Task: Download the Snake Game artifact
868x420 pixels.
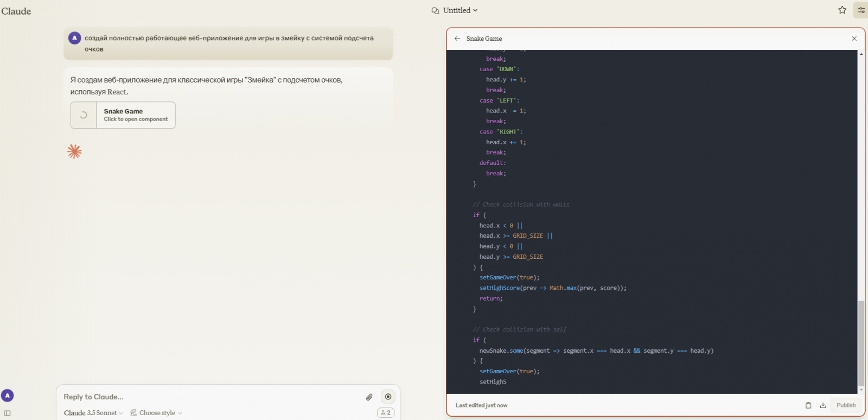Action: pyautogui.click(x=823, y=405)
